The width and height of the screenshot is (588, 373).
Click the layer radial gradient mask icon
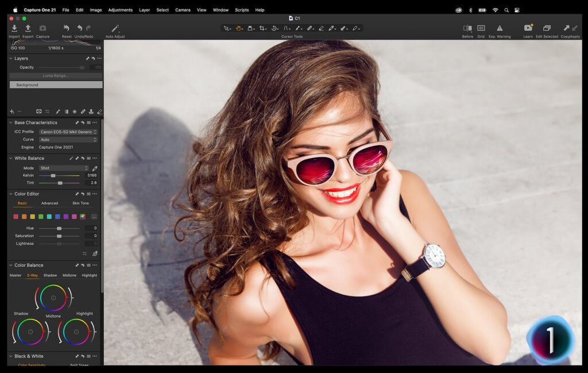pos(75,111)
